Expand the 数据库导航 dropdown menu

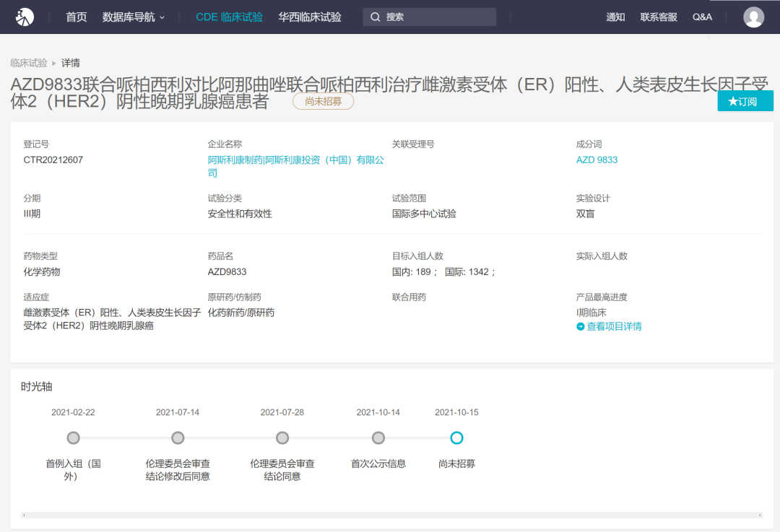click(x=134, y=17)
